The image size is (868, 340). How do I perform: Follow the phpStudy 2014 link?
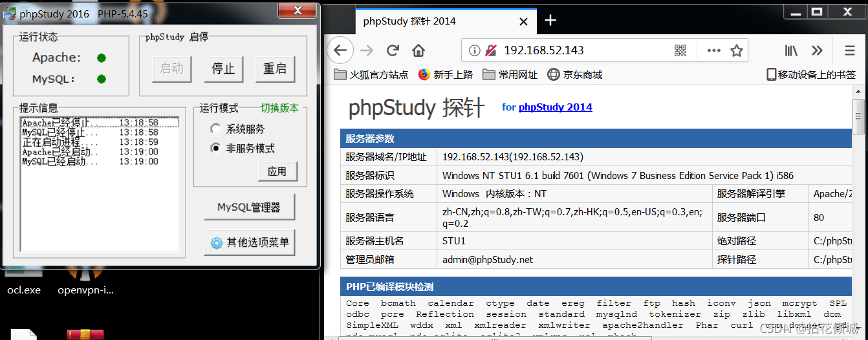tap(555, 107)
